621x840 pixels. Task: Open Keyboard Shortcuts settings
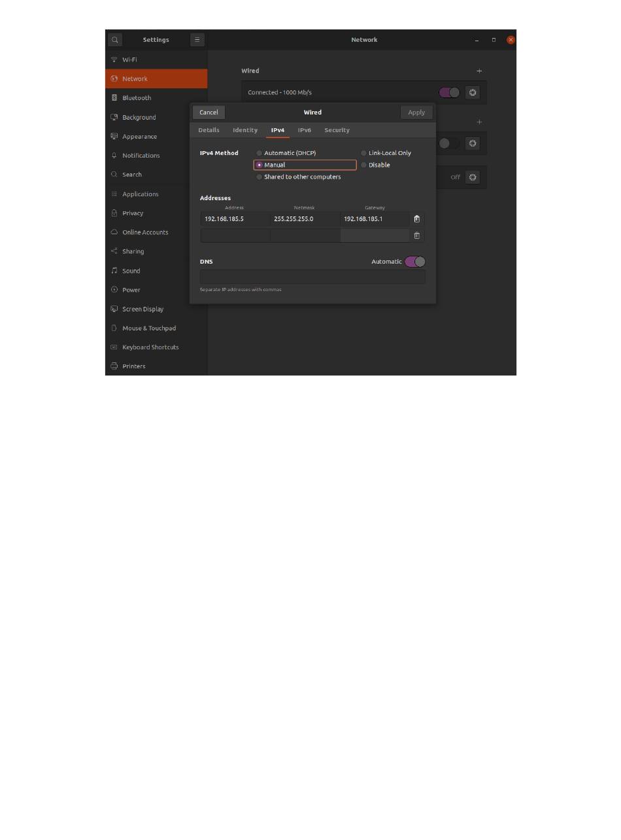coord(156,347)
